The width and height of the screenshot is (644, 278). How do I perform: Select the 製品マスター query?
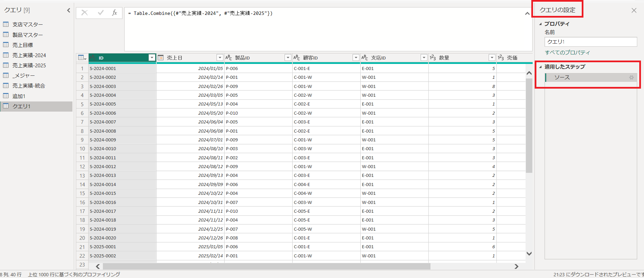pyautogui.click(x=27, y=35)
